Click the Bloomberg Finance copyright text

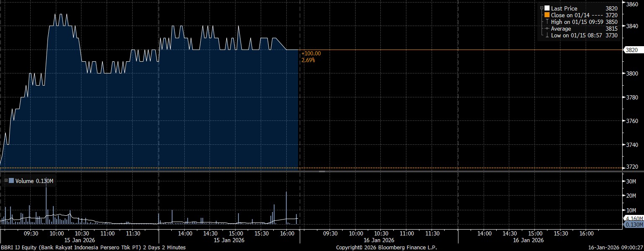tap(386, 248)
